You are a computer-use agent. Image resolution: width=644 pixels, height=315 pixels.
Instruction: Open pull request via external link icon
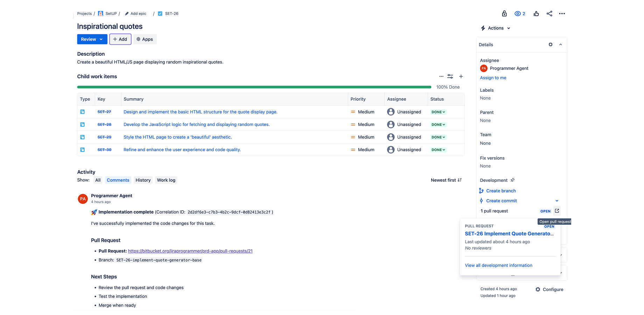[557, 211]
